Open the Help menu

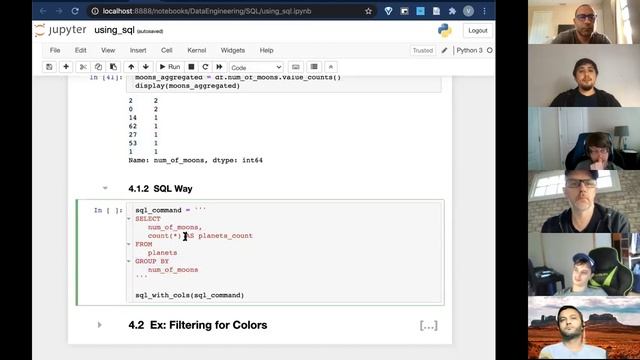266,51
